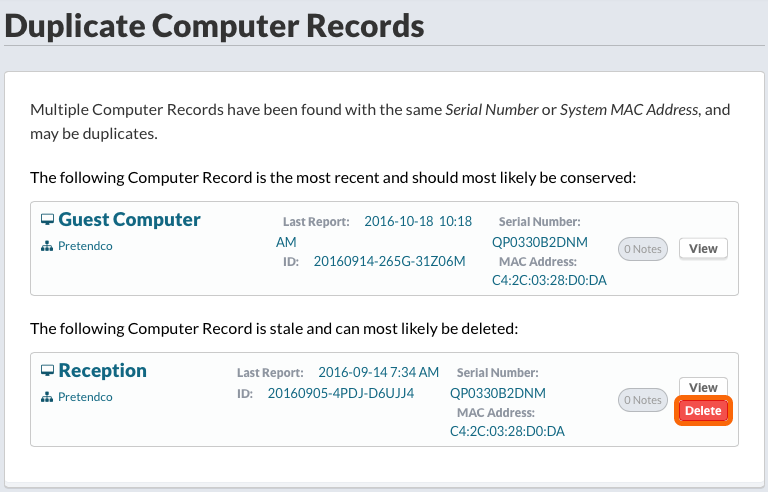Click the Last Report label in Reception card
Viewport: 768px width, 492px height.
[x=270, y=372]
